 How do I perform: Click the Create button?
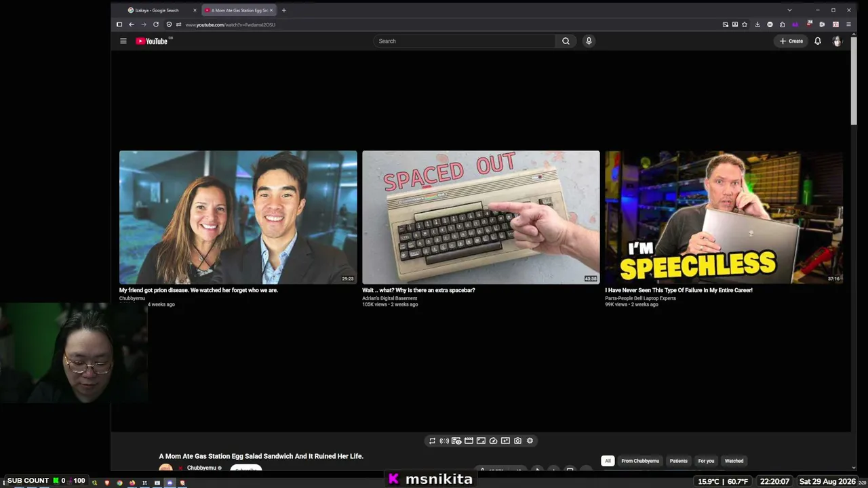[791, 41]
